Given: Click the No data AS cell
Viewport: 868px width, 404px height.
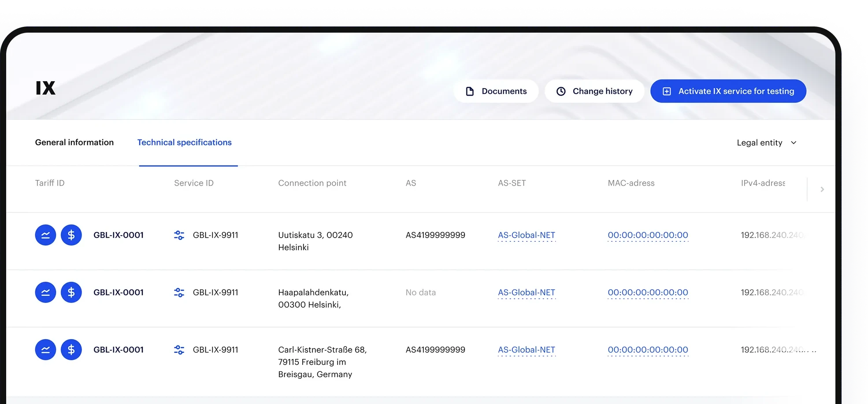Looking at the screenshot, I should point(421,292).
